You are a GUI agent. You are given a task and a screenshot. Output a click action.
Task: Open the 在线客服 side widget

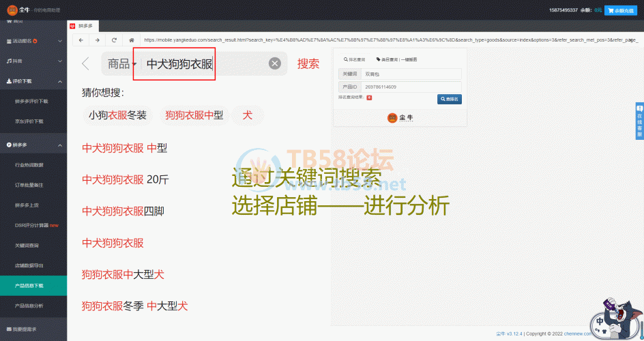pos(639,121)
